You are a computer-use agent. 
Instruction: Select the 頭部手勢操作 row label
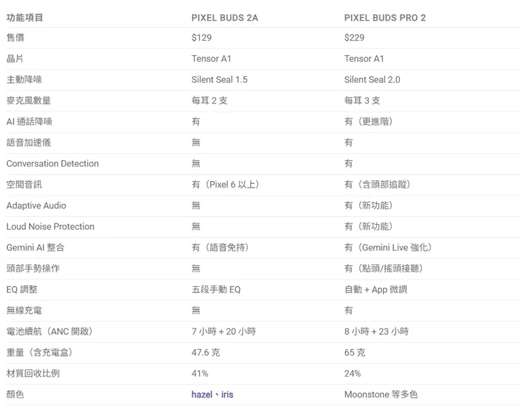click(x=33, y=269)
